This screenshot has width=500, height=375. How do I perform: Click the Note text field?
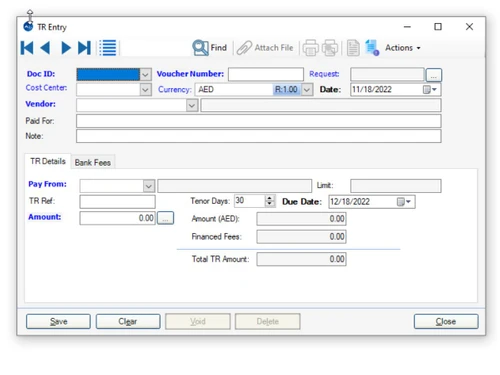(259, 136)
